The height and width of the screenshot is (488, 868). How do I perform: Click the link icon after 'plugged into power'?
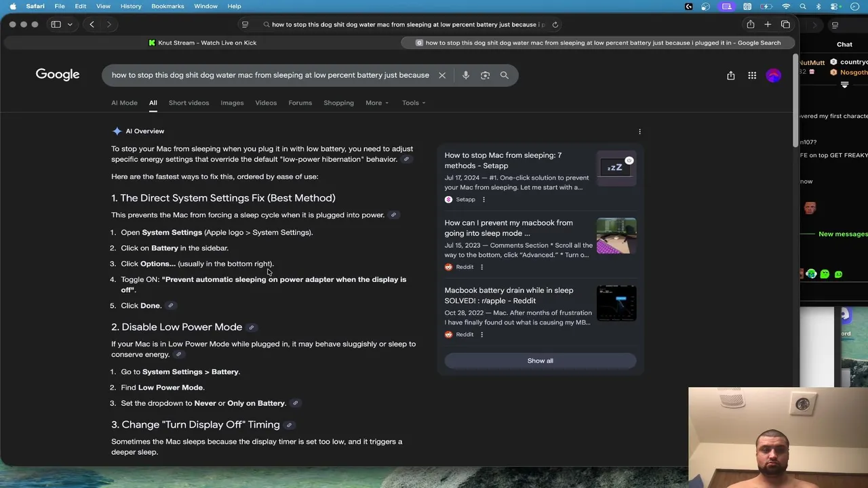[x=393, y=215]
